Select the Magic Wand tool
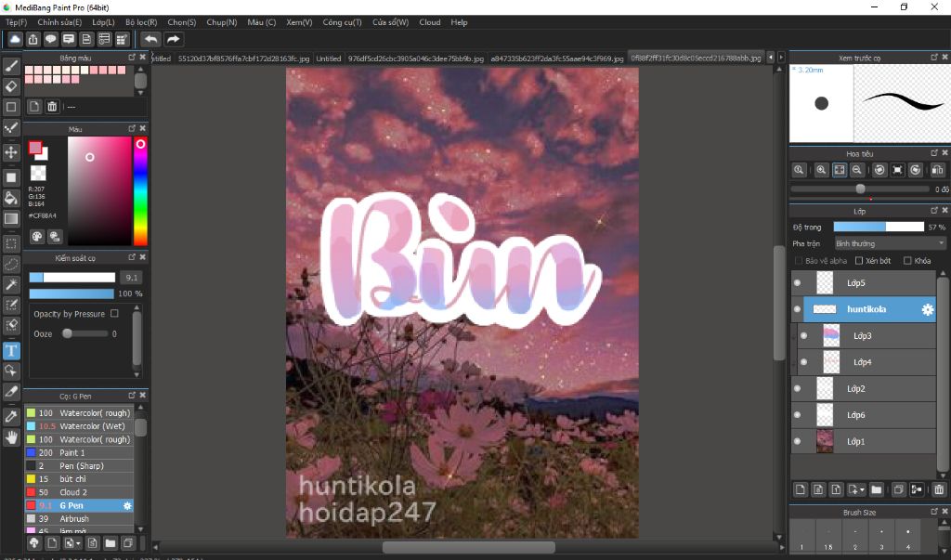This screenshot has width=951, height=560. point(11,284)
